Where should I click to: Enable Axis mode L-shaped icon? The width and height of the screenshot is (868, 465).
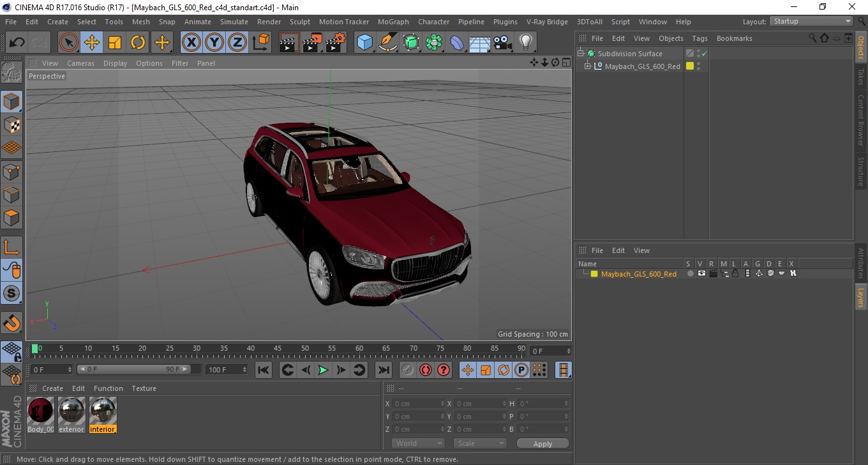pos(11,247)
